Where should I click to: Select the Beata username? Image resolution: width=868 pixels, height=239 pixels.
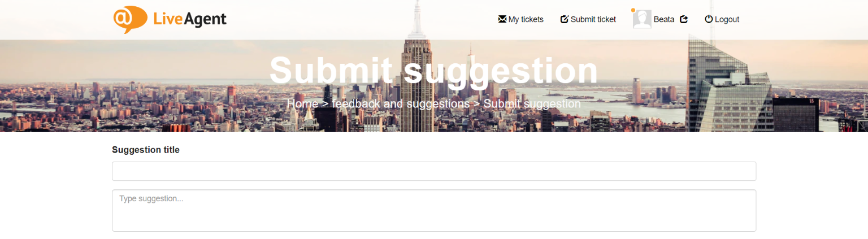[x=664, y=19]
